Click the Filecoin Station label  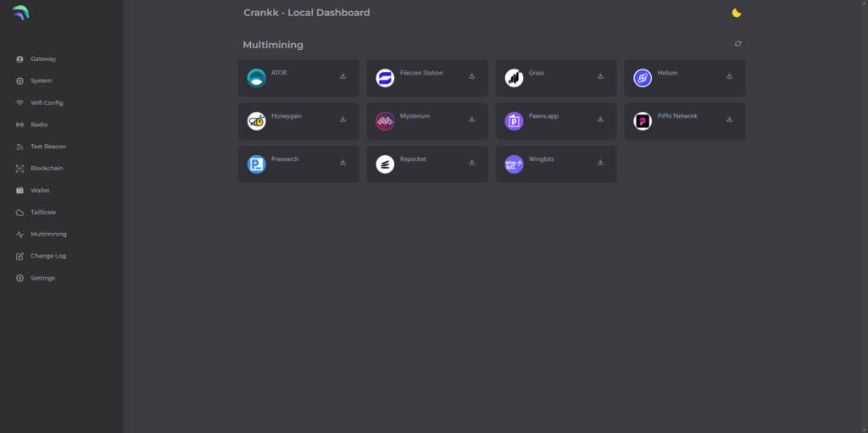tap(421, 73)
